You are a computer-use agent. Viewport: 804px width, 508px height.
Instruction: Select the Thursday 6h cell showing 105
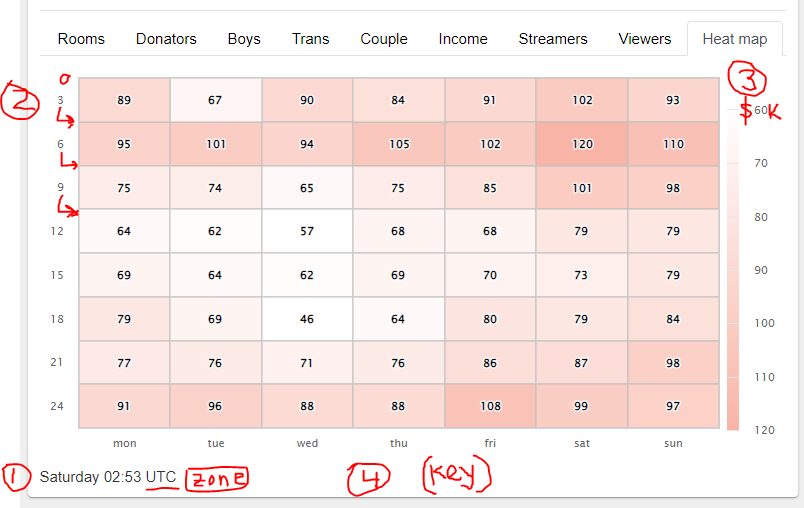[x=399, y=144]
